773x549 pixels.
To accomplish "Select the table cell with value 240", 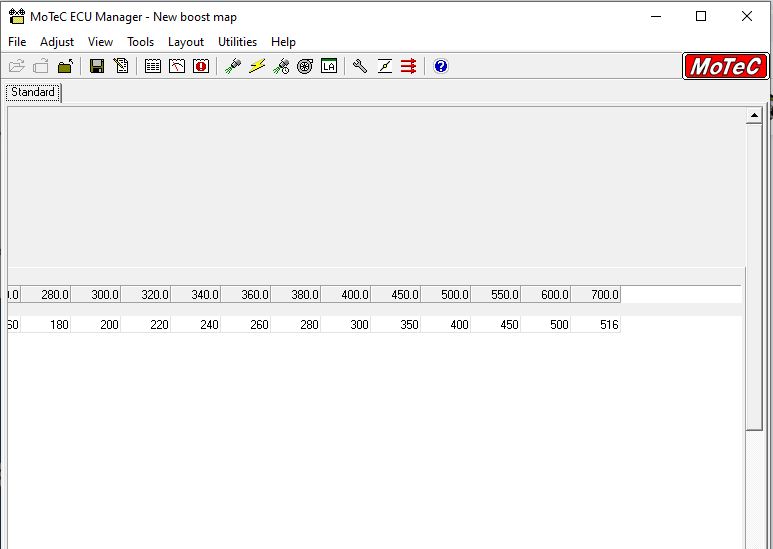I will click(196, 324).
